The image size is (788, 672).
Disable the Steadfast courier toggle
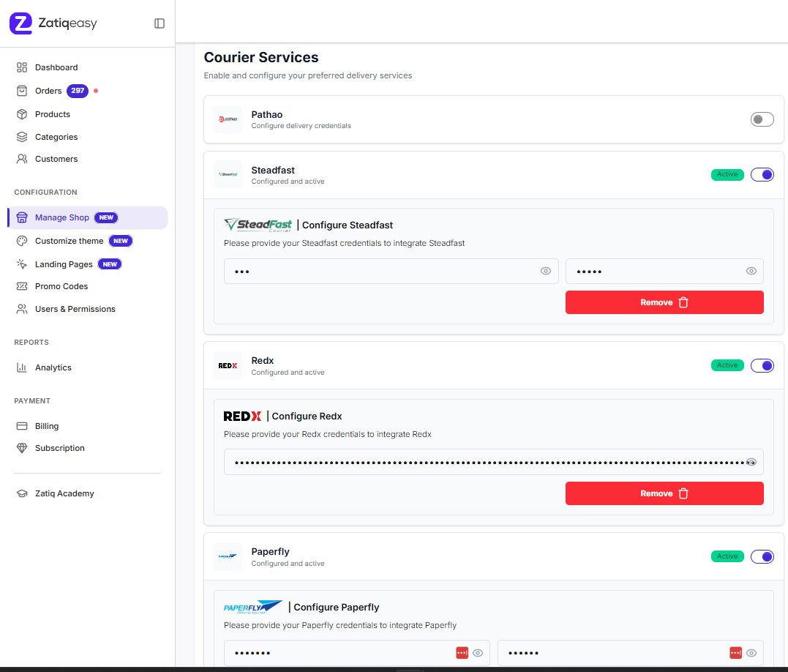[762, 174]
